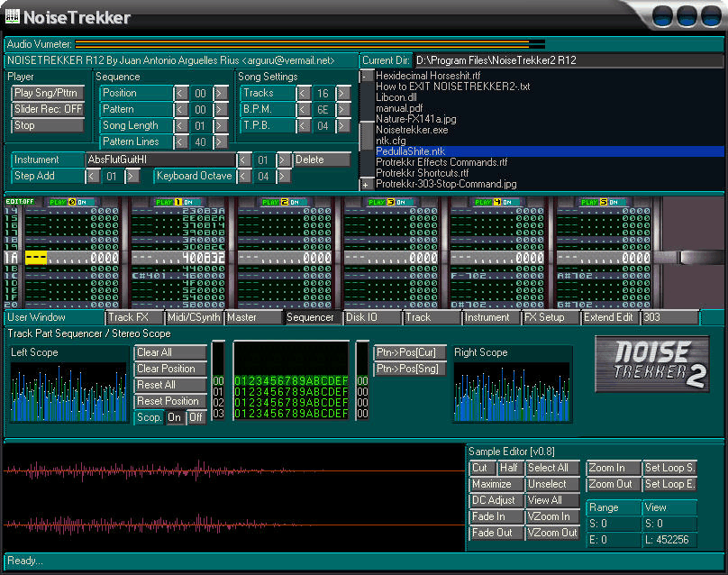This screenshot has height=575, width=728.
Task: Click Set Loop S. button
Action: pos(669,468)
